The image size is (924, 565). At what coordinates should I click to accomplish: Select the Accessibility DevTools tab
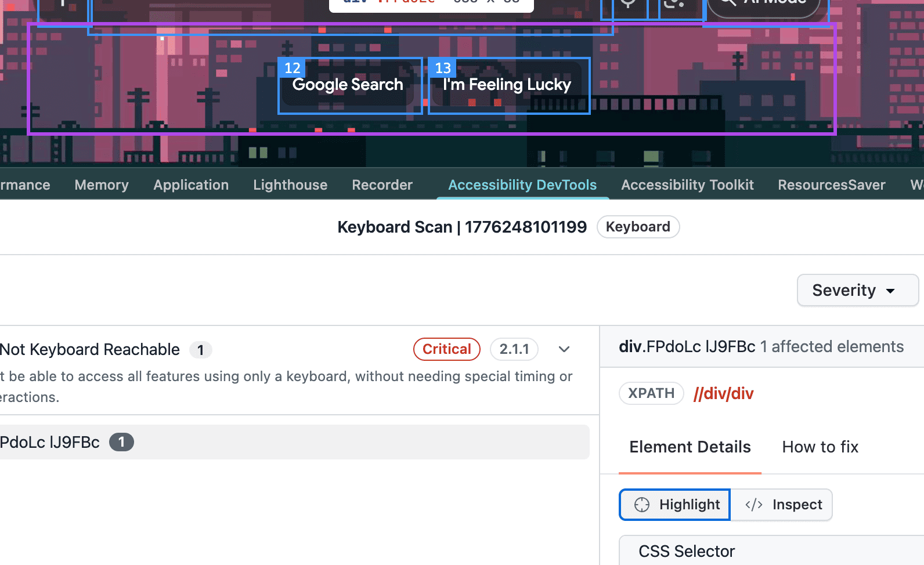point(522,185)
